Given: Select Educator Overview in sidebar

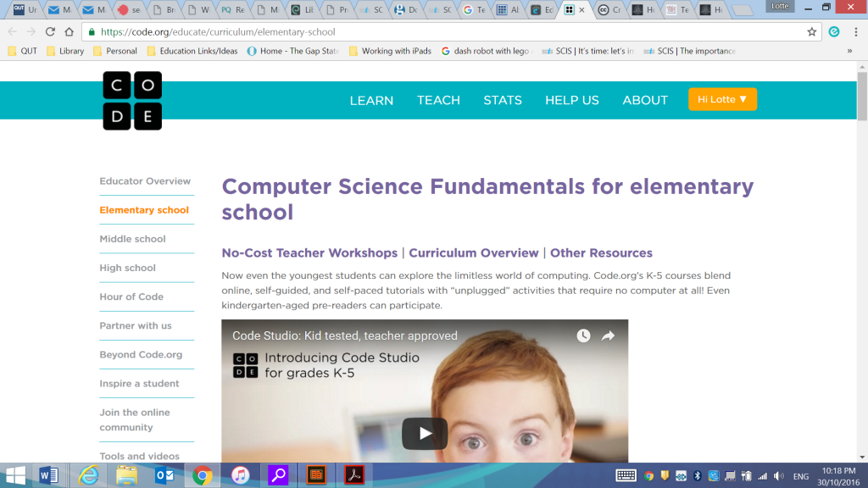Looking at the screenshot, I should click(x=145, y=181).
